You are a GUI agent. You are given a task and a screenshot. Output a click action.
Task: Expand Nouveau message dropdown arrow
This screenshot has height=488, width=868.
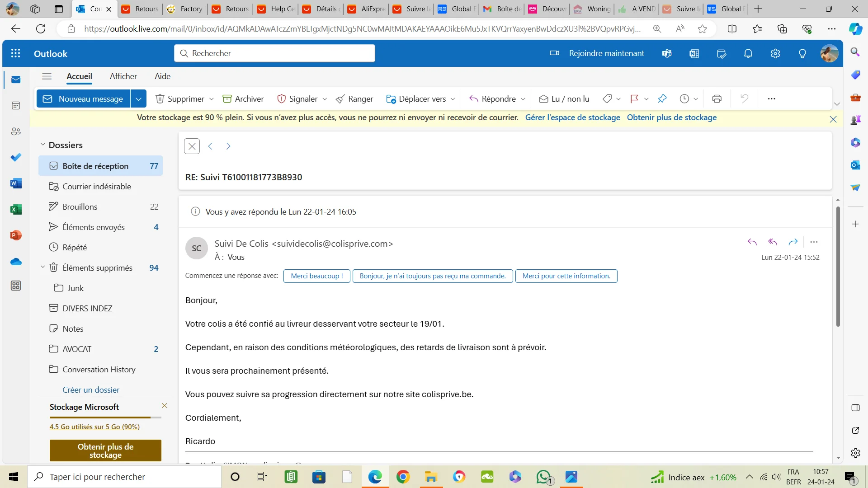[138, 99]
